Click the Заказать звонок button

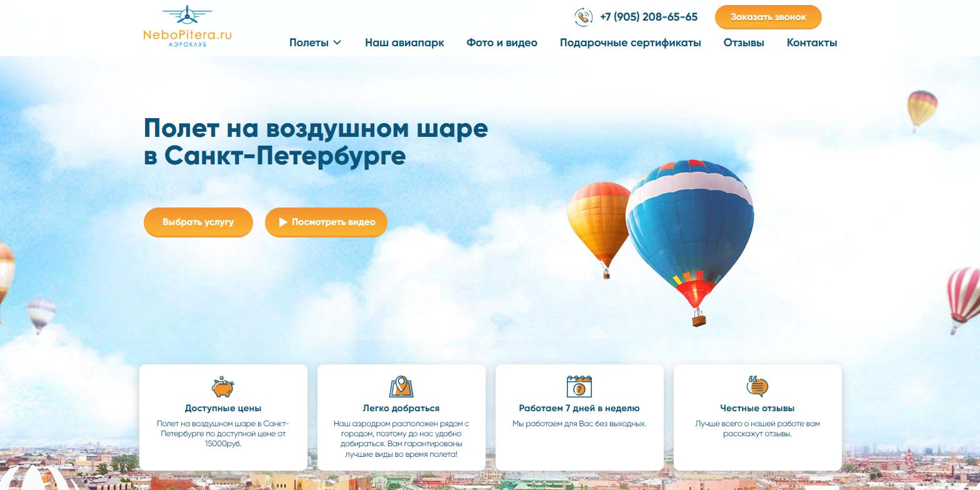[x=768, y=17]
